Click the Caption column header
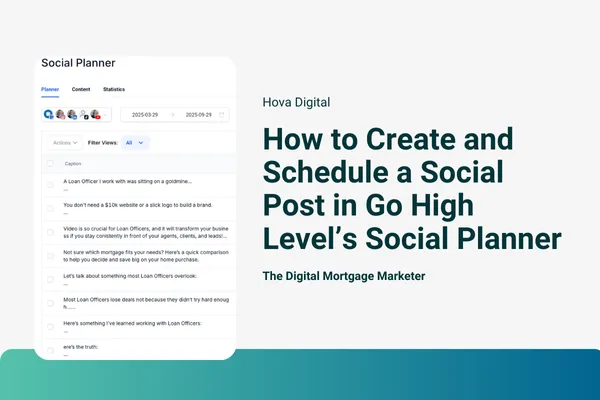Screen dimensions: 600x400 pyautogui.click(x=73, y=164)
